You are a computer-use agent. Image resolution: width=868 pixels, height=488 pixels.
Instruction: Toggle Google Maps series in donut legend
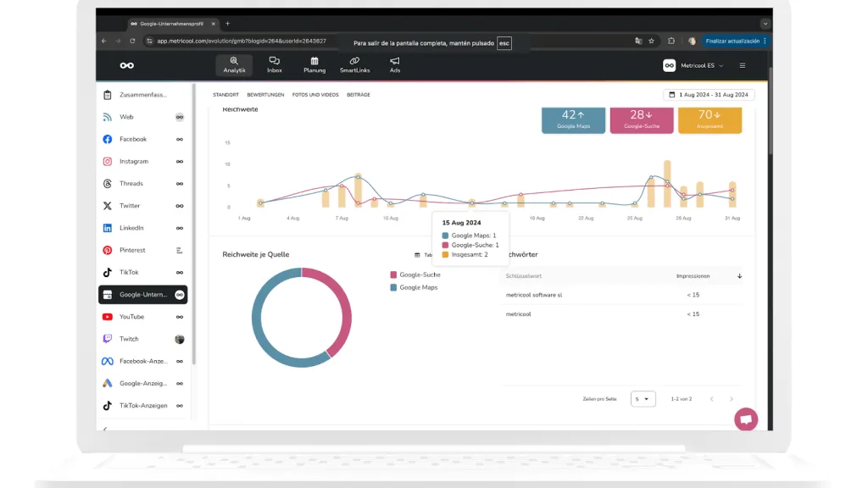pyautogui.click(x=415, y=288)
